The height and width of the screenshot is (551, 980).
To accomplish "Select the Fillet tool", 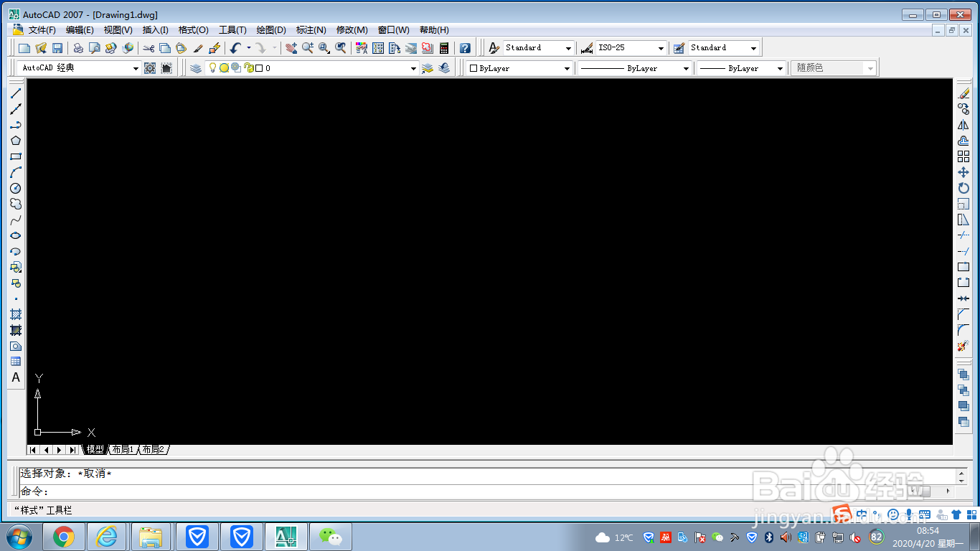I will 963,330.
